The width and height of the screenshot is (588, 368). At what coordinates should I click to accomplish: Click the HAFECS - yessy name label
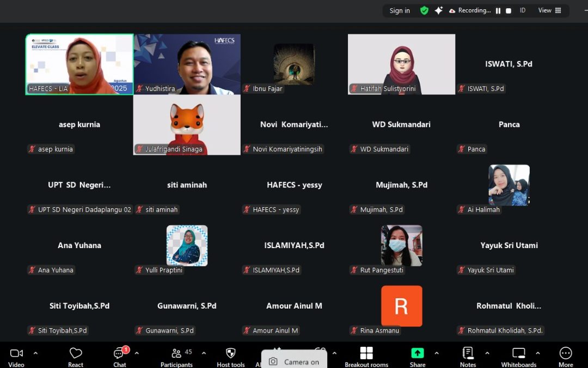272,209
